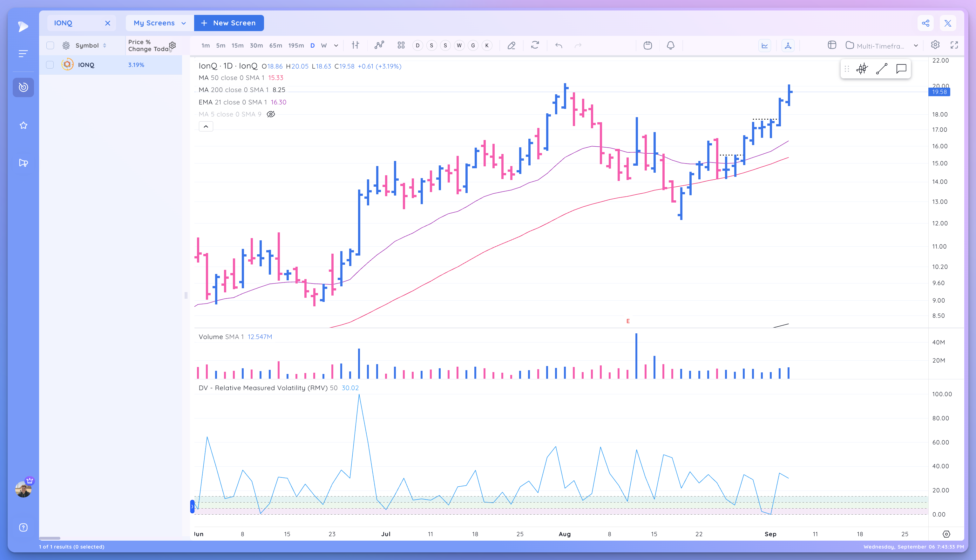
Task: Select the pencil drawing tool
Action: pos(512,45)
